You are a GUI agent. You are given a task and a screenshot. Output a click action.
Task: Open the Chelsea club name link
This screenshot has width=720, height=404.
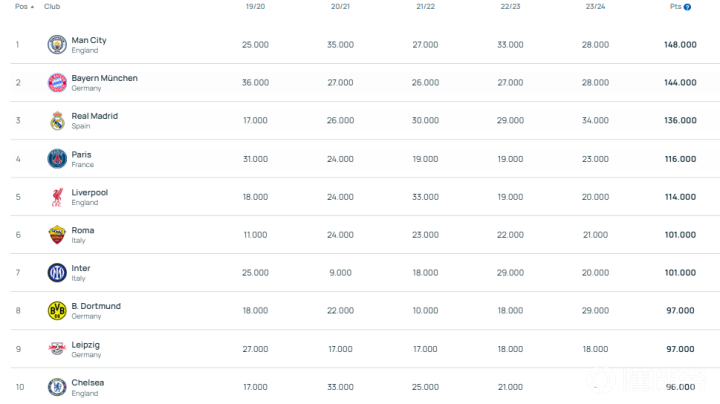(x=87, y=382)
